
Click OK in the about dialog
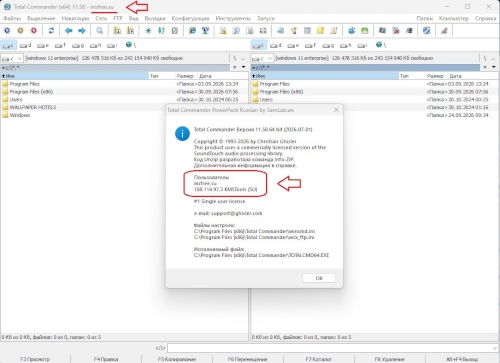[x=319, y=278]
